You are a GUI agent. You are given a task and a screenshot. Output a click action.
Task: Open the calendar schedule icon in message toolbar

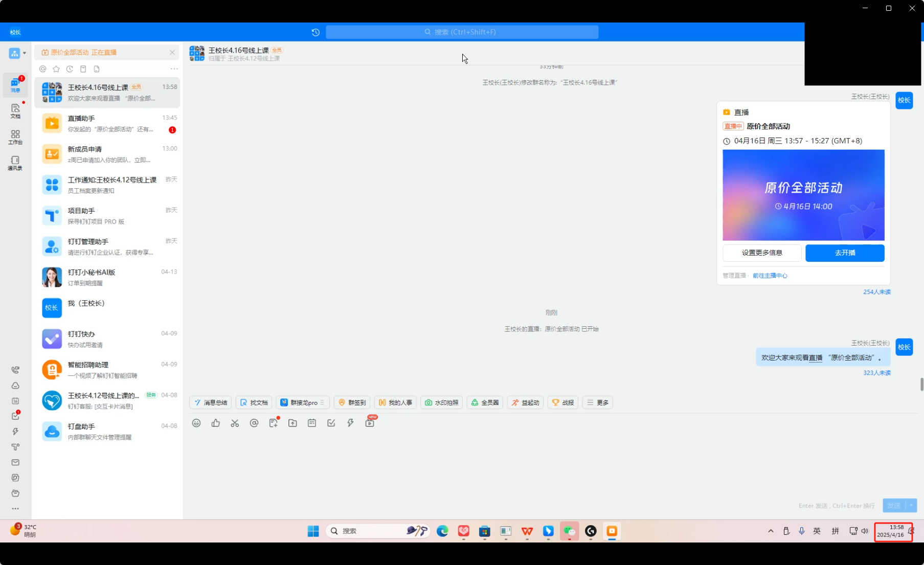312,423
